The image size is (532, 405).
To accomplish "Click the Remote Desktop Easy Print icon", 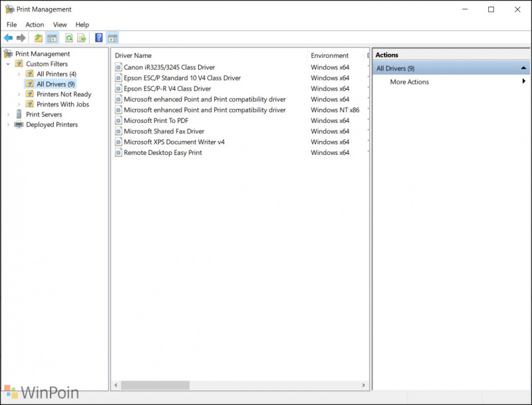I will (x=118, y=153).
